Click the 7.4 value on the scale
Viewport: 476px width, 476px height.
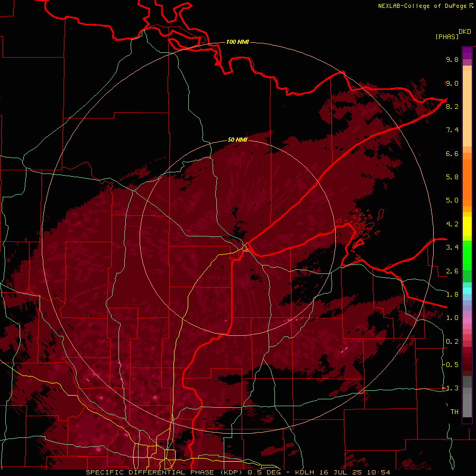pyautogui.click(x=452, y=130)
